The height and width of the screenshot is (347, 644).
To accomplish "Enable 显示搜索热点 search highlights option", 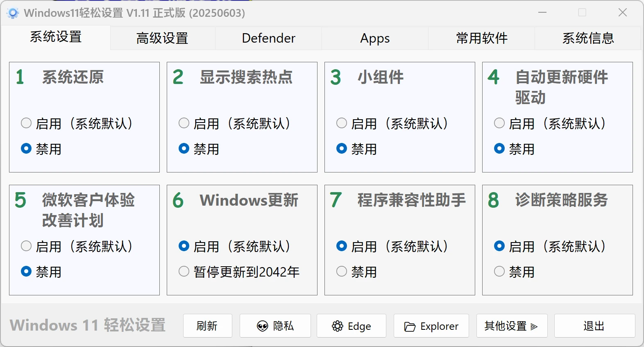I will click(x=184, y=123).
